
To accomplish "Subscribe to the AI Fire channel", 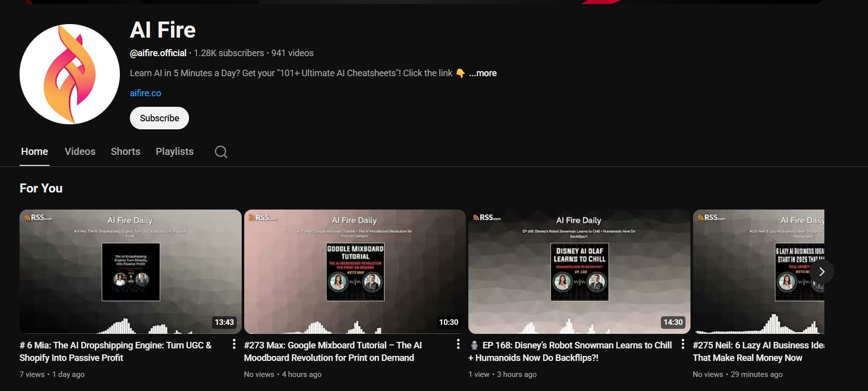I will tap(159, 118).
